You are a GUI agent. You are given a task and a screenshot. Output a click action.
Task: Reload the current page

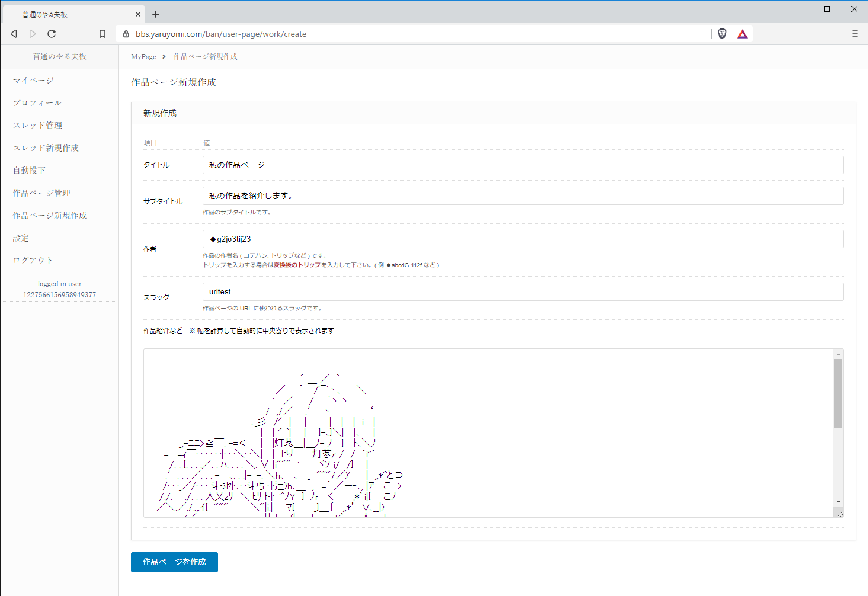coord(52,34)
